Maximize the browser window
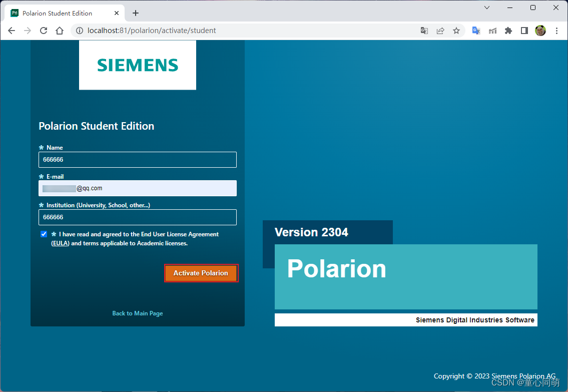The height and width of the screenshot is (392, 568). pyautogui.click(x=533, y=8)
